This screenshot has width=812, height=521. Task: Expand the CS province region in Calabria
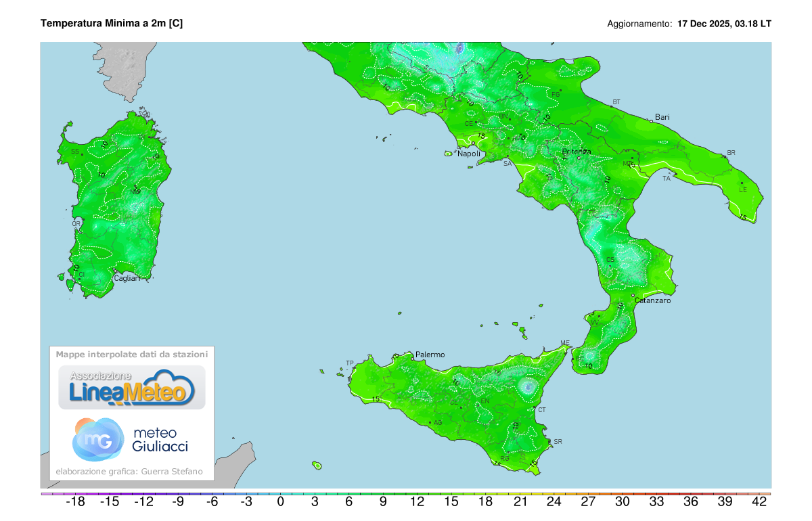(x=611, y=258)
